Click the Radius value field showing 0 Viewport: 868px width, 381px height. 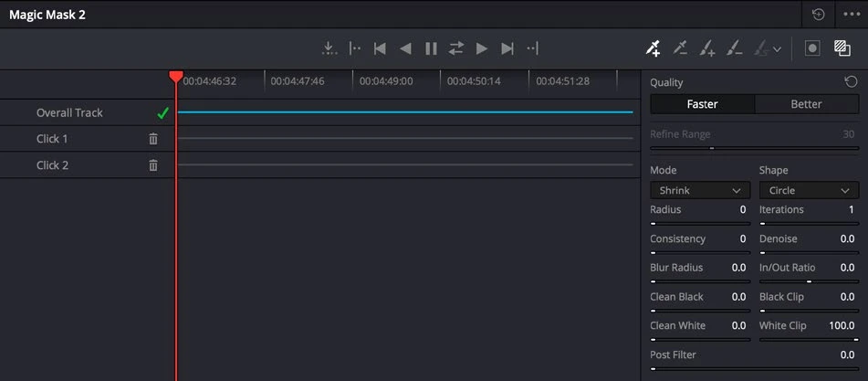point(743,210)
